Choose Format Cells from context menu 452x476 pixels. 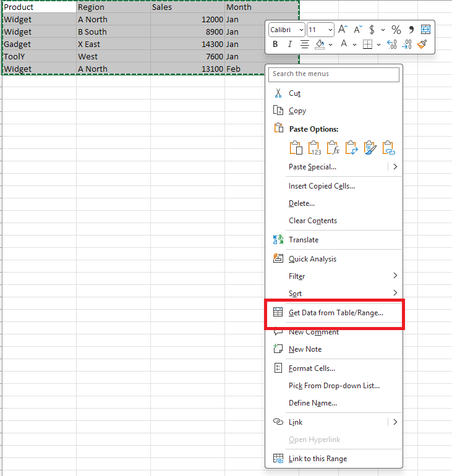[x=312, y=368]
